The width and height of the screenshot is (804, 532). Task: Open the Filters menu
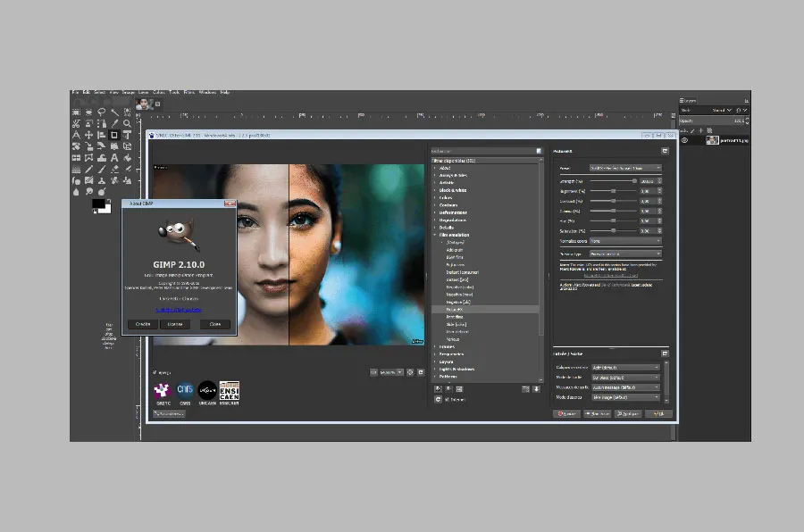click(x=189, y=92)
